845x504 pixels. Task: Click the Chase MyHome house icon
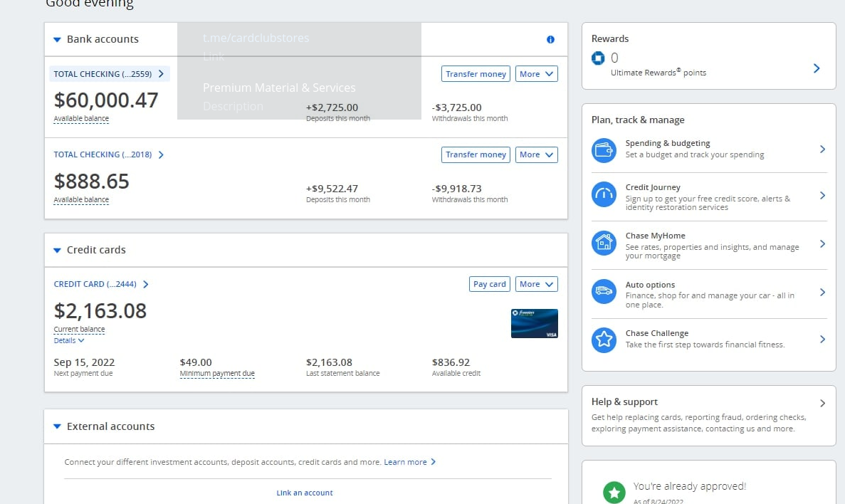(x=604, y=243)
